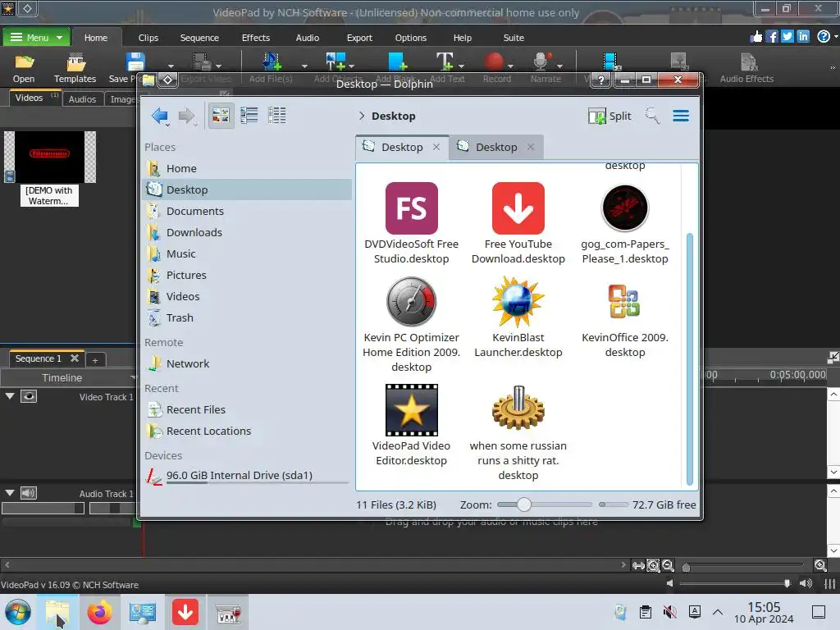Click muted volume icon in system tray

669,612
